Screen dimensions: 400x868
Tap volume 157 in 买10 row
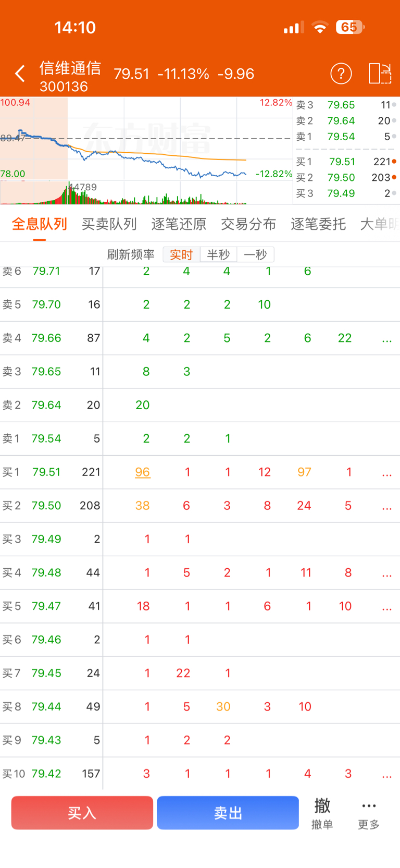pyautogui.click(x=91, y=774)
